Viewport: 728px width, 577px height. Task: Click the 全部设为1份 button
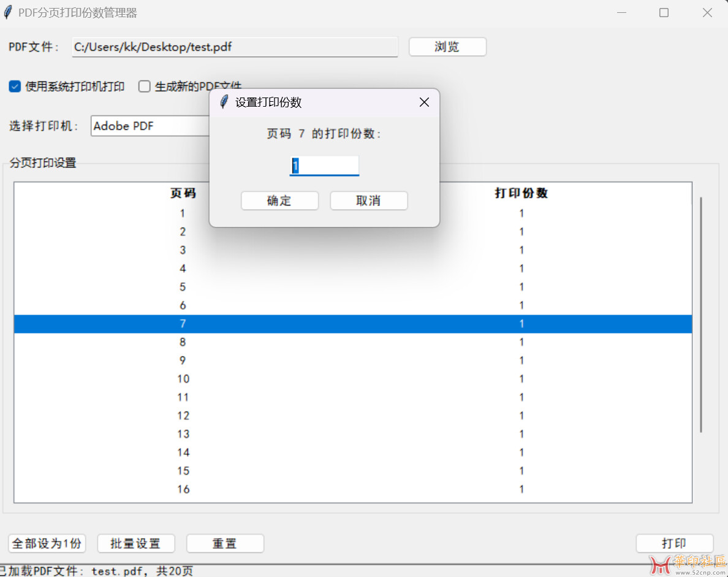click(47, 543)
